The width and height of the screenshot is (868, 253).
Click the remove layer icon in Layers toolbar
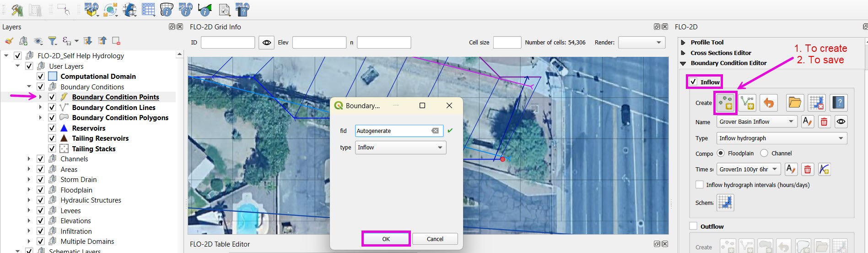(116, 41)
